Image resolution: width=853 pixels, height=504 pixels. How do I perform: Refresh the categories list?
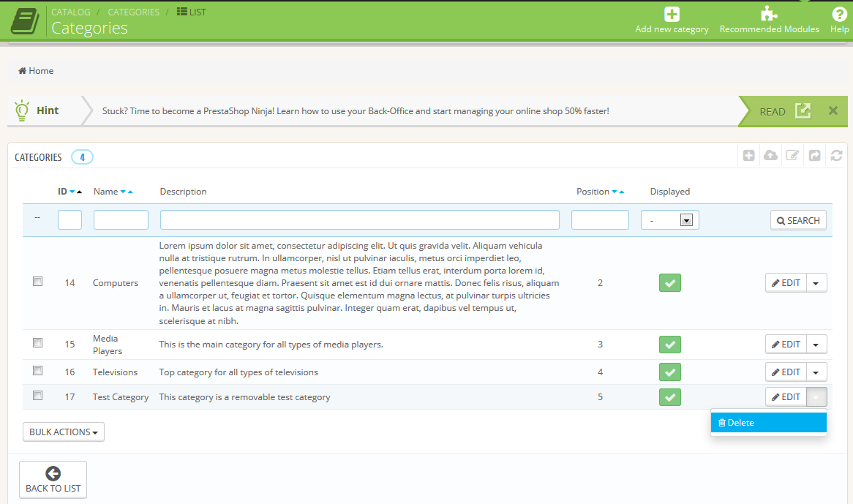[836, 155]
